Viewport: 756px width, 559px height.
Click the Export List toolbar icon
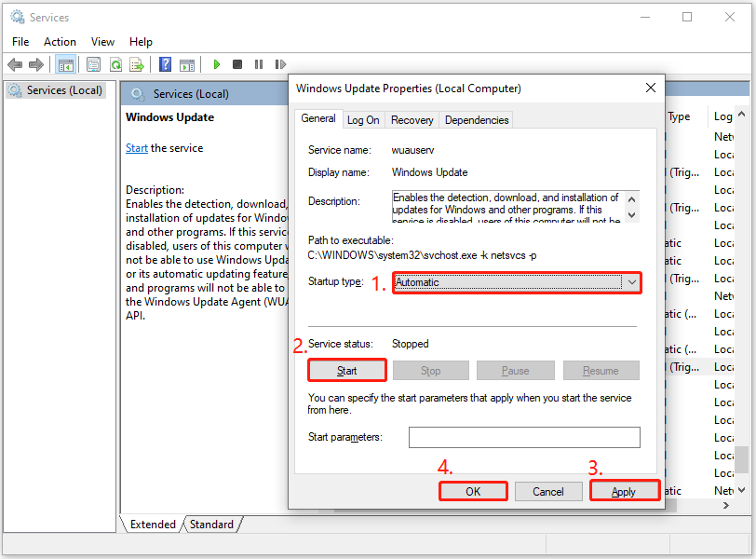point(137,64)
